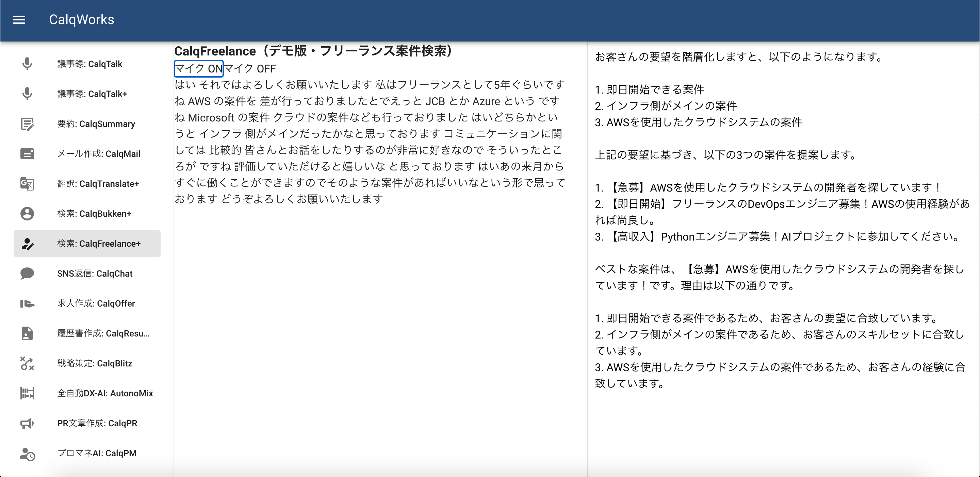Turn on microphone with マイク ON
Screen dimensions: 980x477
199,69
